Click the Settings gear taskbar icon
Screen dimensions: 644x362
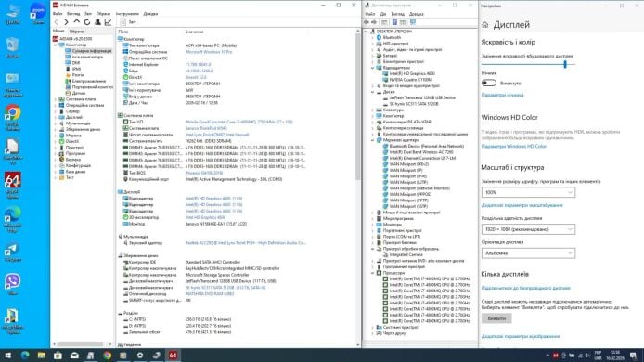coord(140,356)
